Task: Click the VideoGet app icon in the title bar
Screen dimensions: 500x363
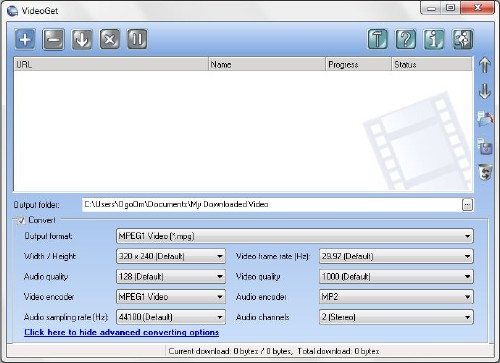Action: coord(13,11)
